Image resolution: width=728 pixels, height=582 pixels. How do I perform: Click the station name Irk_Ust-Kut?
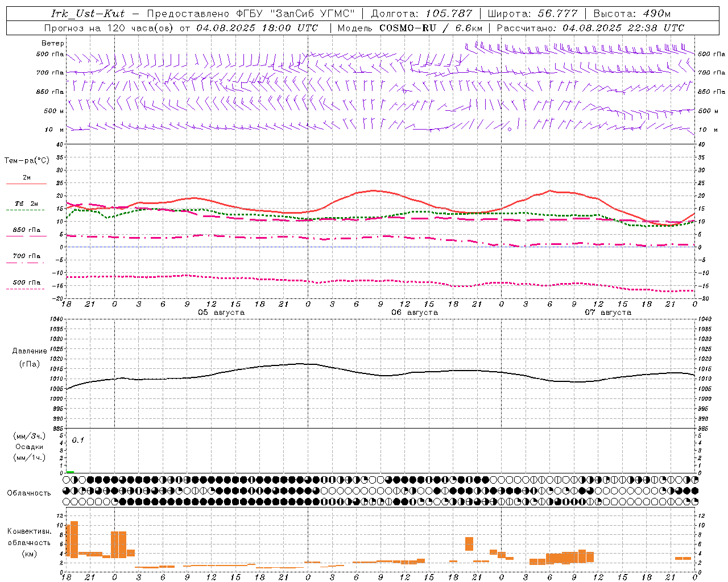pos(88,14)
